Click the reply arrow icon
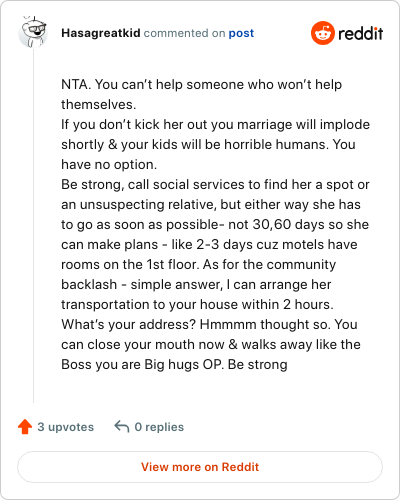Image resolution: width=400 pixels, height=500 pixels. (122, 427)
